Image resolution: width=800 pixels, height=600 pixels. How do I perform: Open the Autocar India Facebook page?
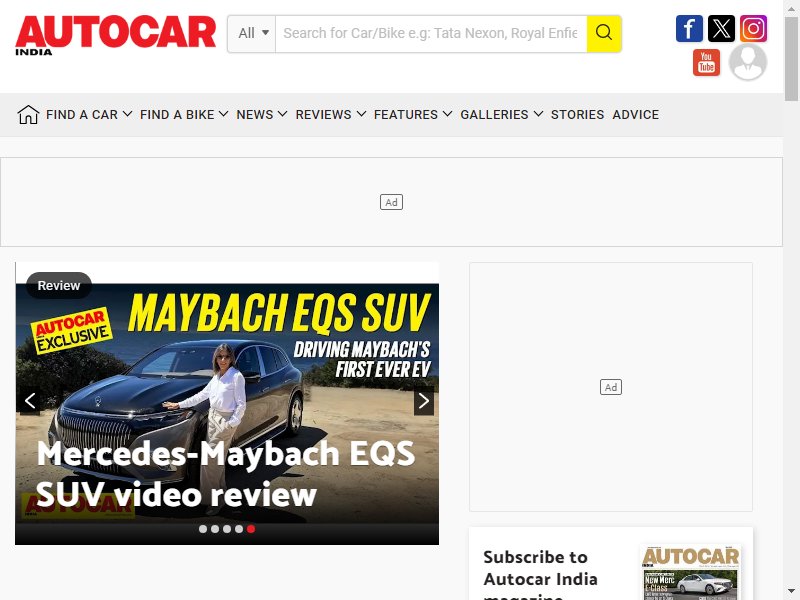point(689,29)
